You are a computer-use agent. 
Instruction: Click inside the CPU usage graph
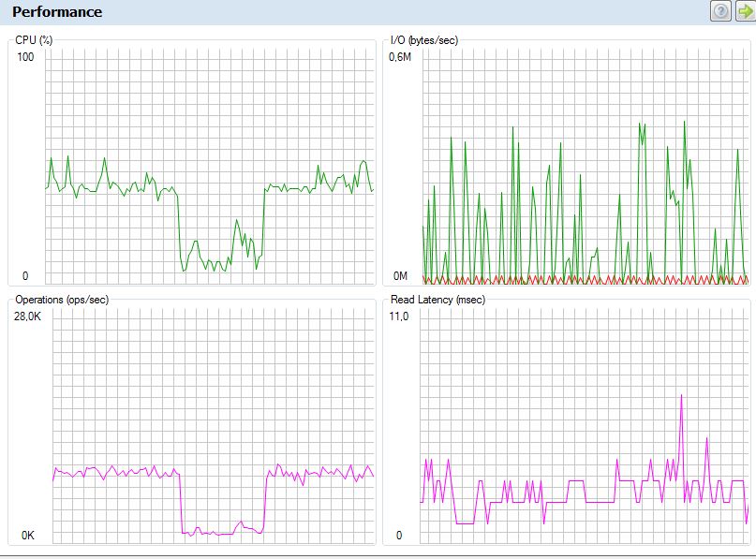pyautogui.click(x=210, y=166)
